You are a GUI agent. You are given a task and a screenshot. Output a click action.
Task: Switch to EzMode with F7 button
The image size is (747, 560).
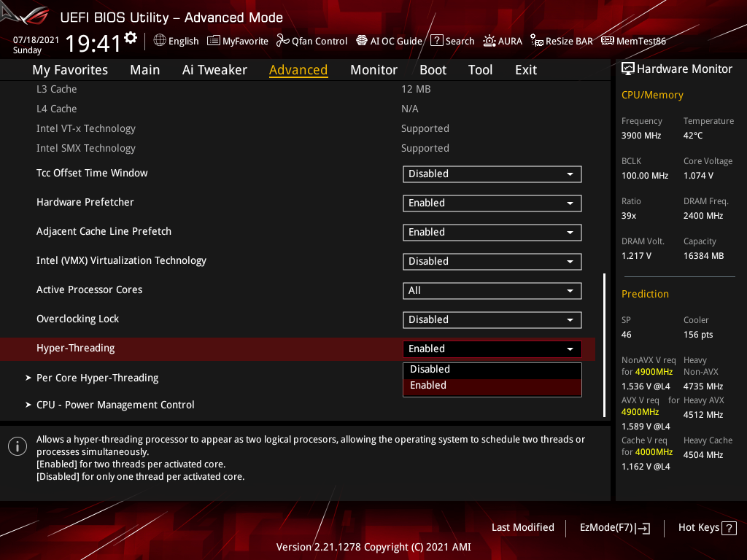point(615,527)
